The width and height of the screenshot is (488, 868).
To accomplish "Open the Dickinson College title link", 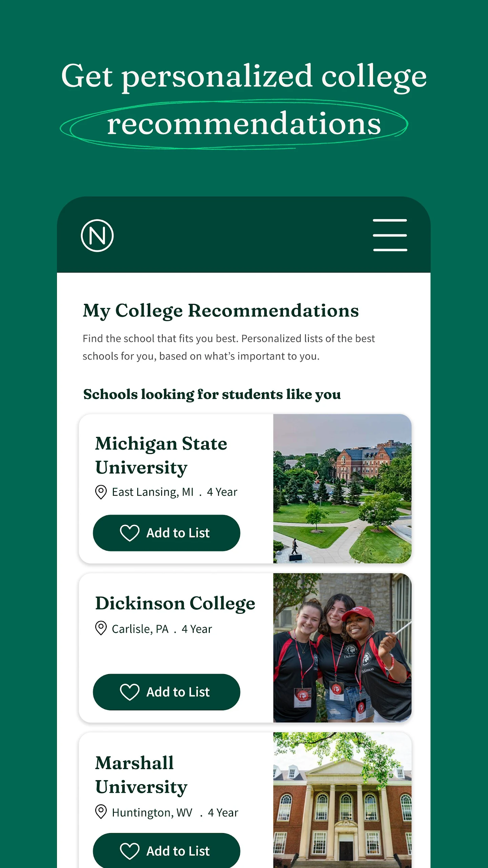I will click(175, 604).
